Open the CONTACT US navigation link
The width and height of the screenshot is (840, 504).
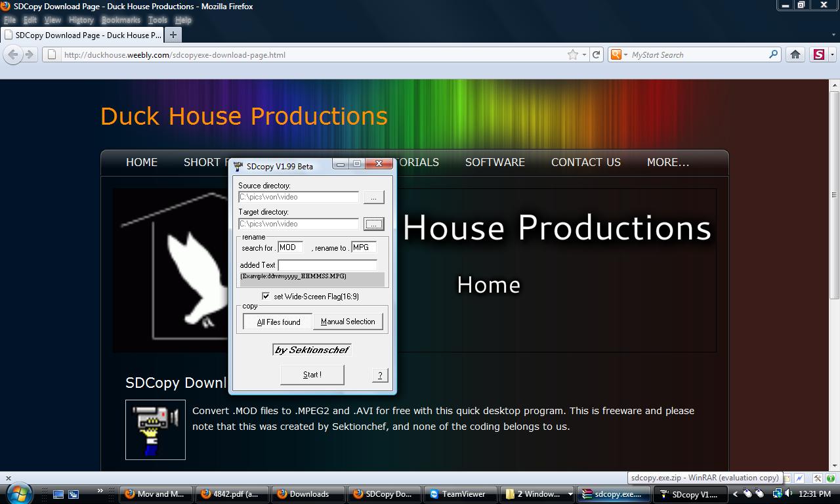[586, 162]
